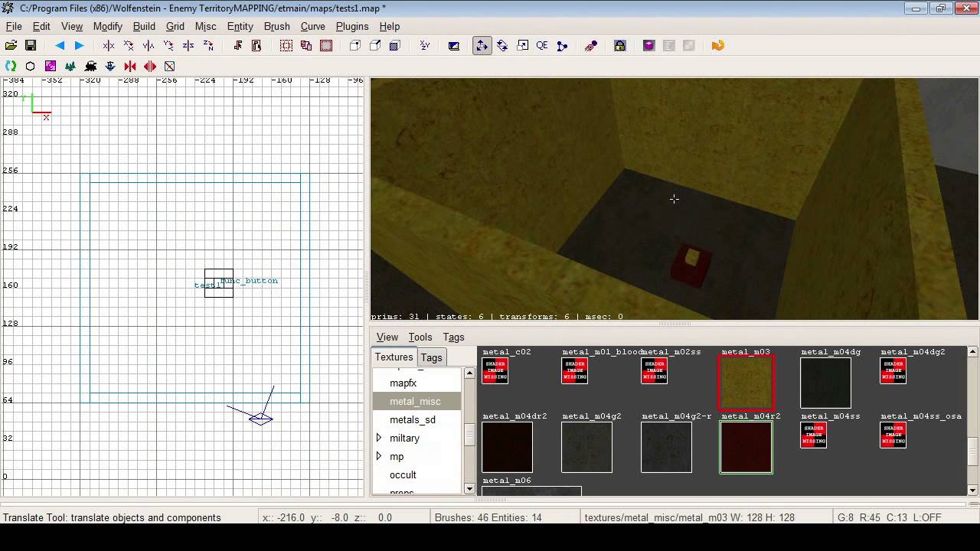Select the metals_sd texture folder
This screenshot has height=551, width=980.
[418, 419]
